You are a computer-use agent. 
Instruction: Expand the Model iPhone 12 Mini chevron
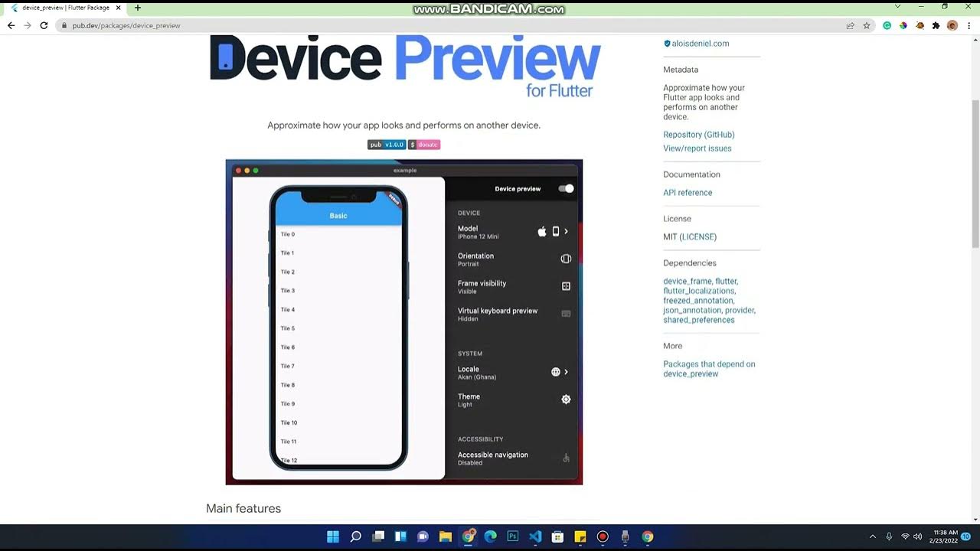[x=566, y=231]
